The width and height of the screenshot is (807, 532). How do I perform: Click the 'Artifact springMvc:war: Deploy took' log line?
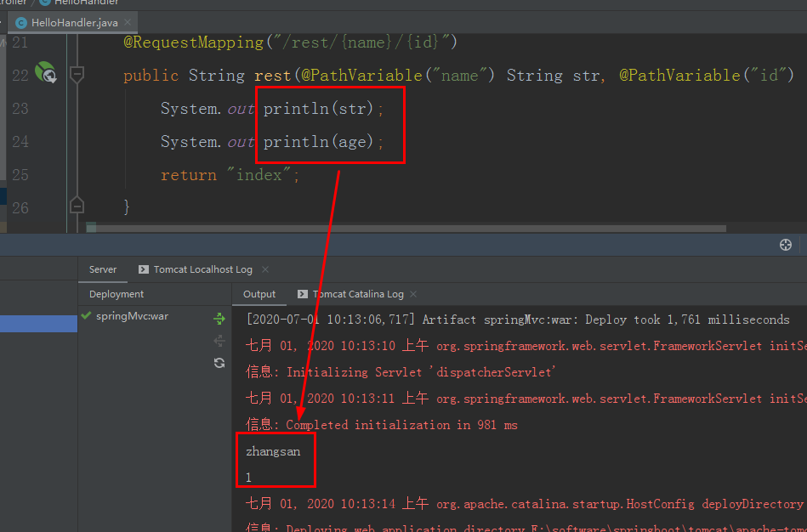point(517,319)
